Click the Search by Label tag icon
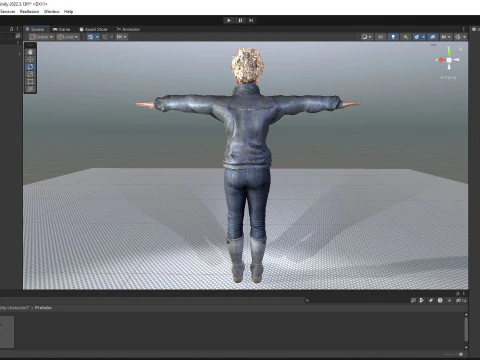 click(x=431, y=300)
